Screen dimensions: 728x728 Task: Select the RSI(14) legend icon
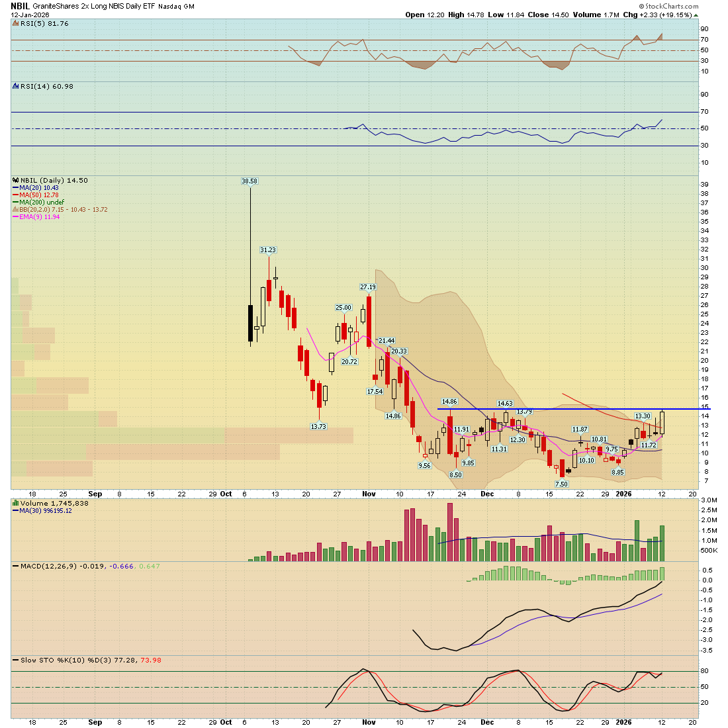point(15,86)
